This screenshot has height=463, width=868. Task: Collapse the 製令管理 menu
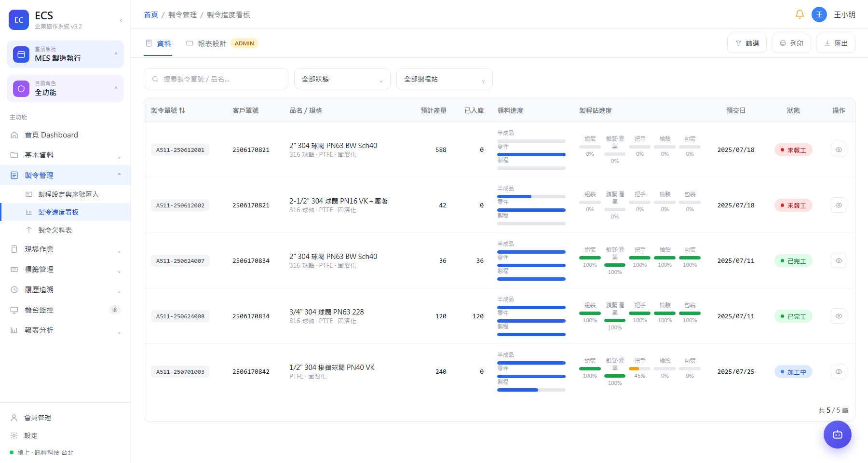pyautogui.click(x=66, y=175)
